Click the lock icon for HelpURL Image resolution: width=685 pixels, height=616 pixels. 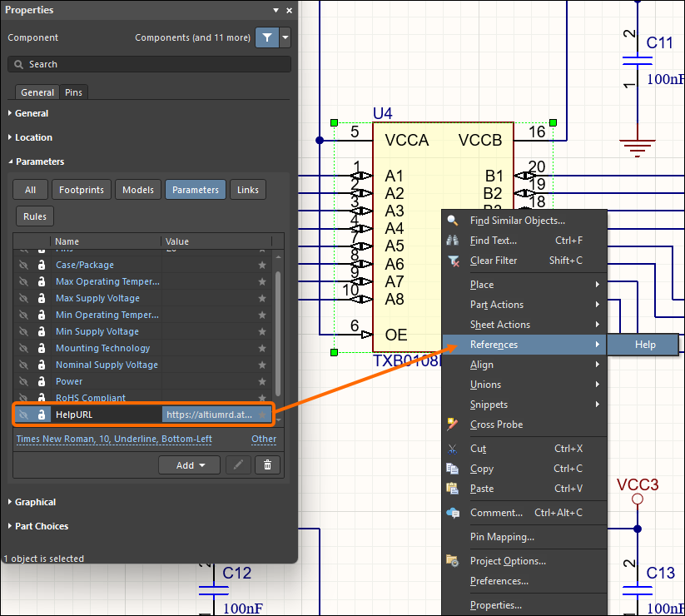pos(41,415)
